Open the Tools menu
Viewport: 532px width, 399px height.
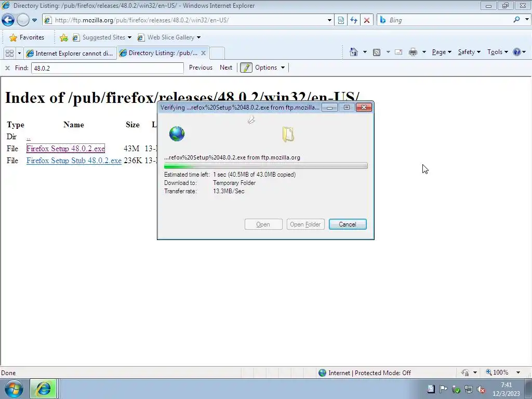[497, 52]
